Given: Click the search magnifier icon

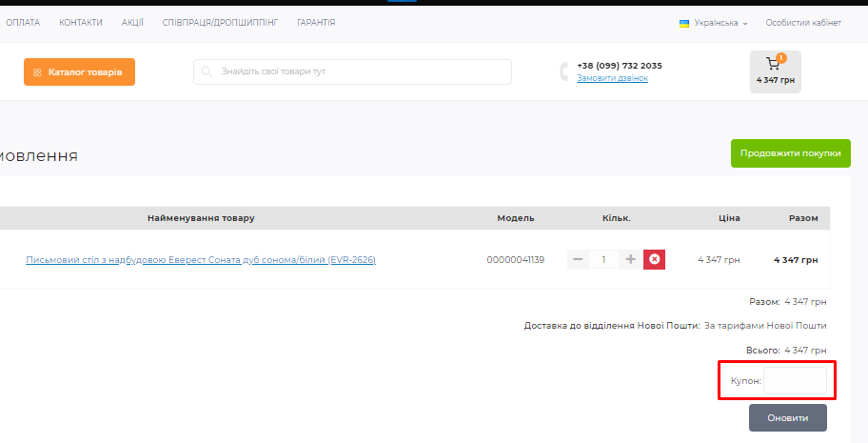Looking at the screenshot, I should 207,72.
